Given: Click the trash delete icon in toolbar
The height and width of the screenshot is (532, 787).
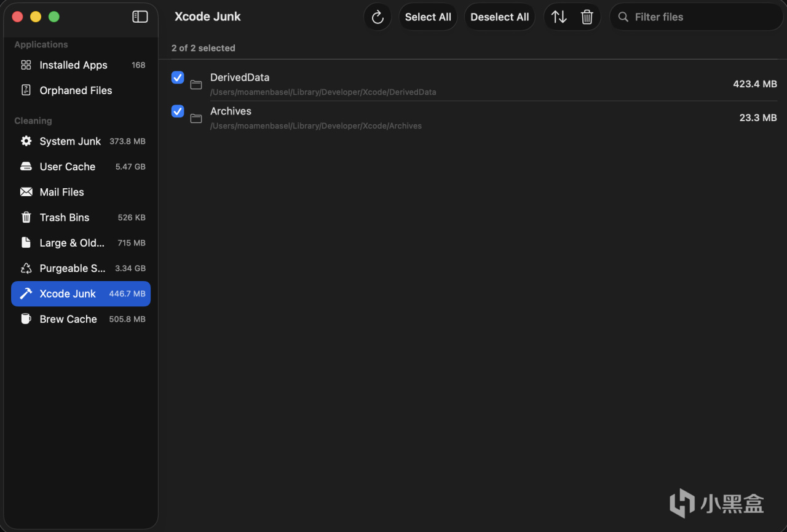Looking at the screenshot, I should [x=587, y=17].
